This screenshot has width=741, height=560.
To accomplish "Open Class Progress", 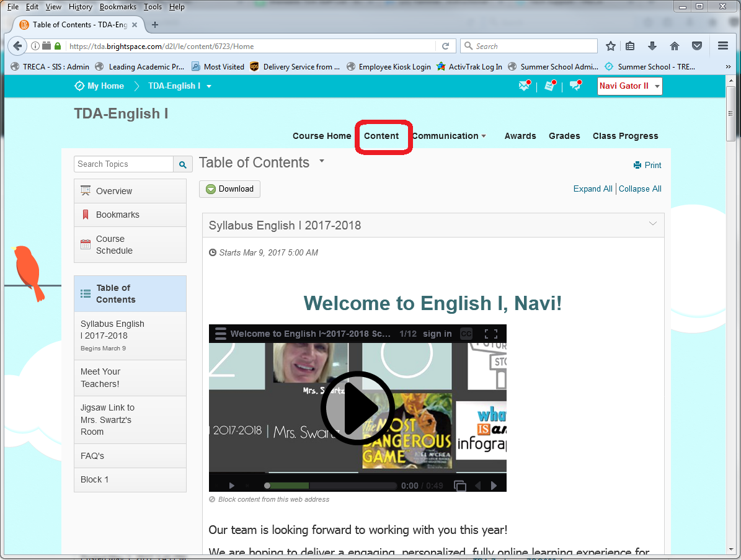I will pos(625,136).
